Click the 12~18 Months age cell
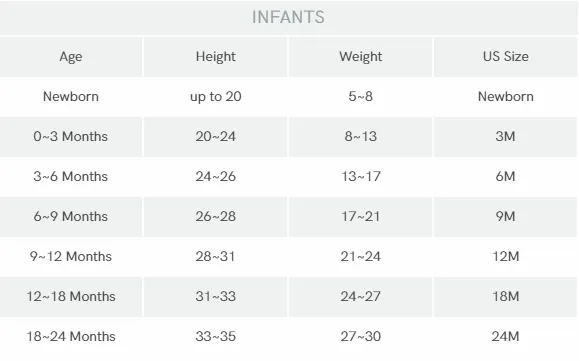 (x=71, y=296)
